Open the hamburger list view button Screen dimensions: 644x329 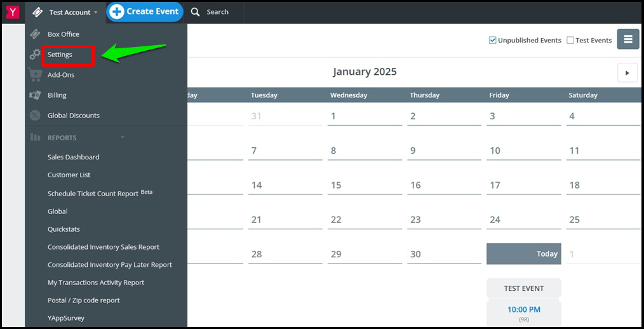[628, 39]
